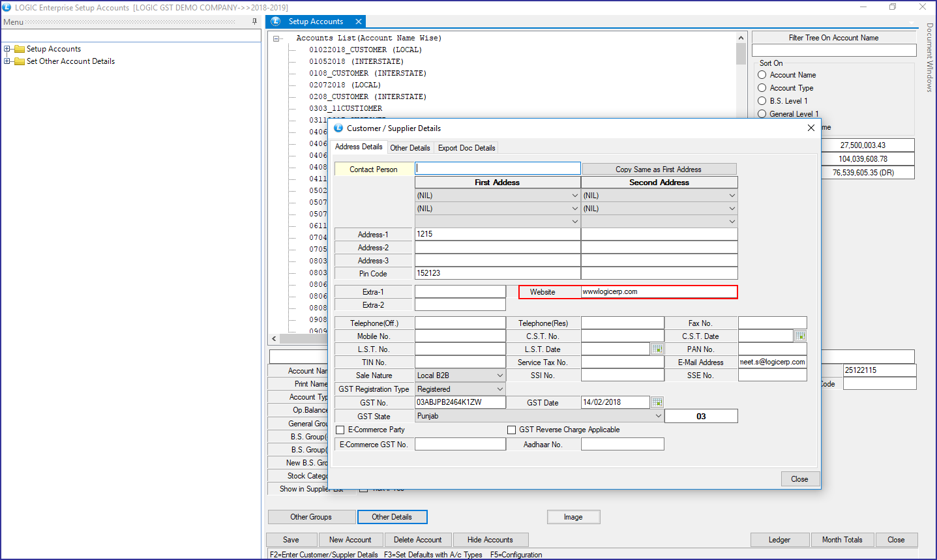Open the Ledger

click(779, 540)
